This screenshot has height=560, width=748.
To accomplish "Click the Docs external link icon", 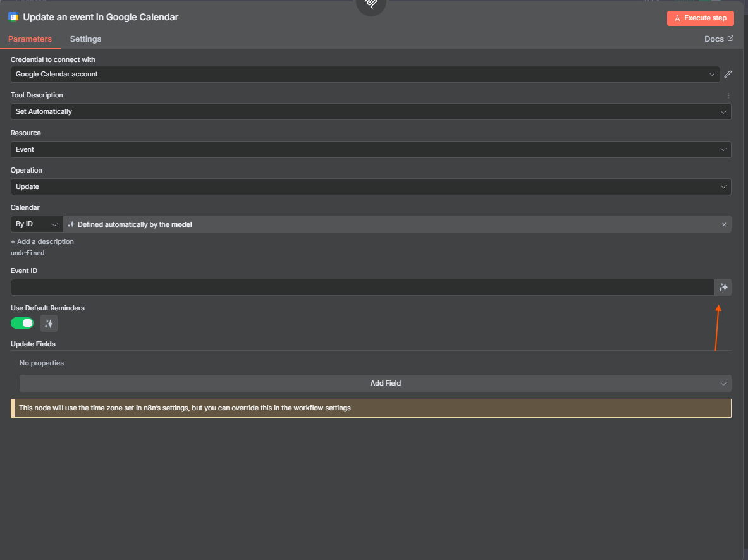I will tap(730, 39).
